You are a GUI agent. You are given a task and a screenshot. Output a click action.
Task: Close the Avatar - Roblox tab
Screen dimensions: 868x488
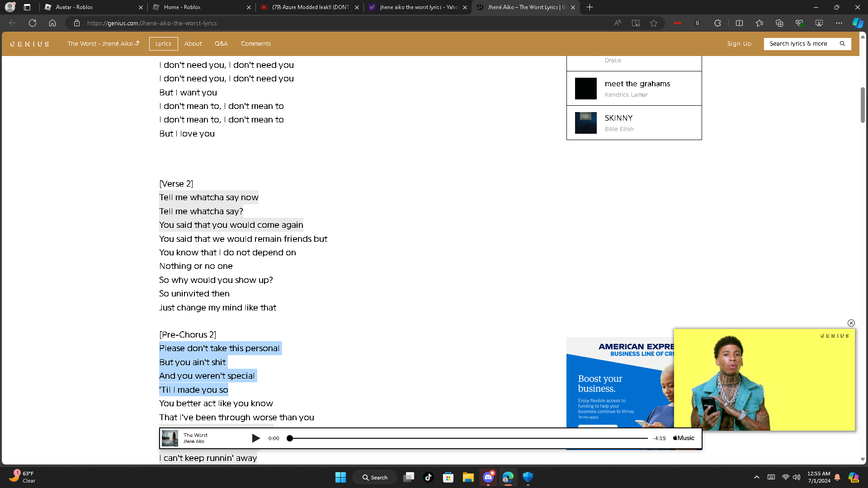141,7
